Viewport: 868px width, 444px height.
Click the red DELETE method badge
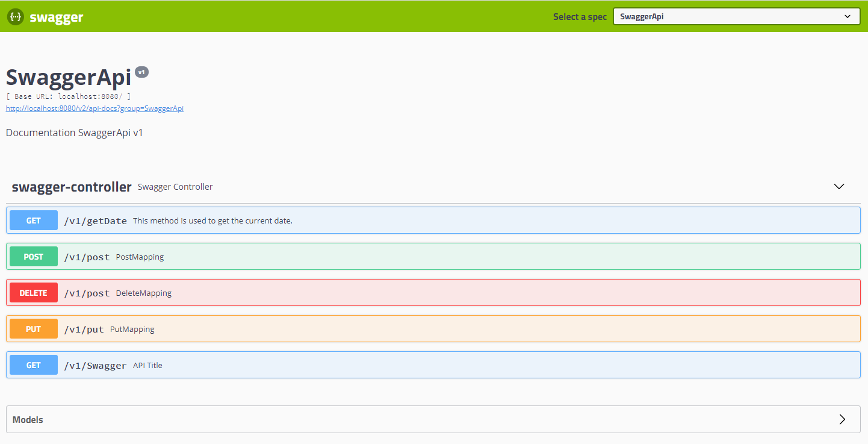pyautogui.click(x=34, y=293)
